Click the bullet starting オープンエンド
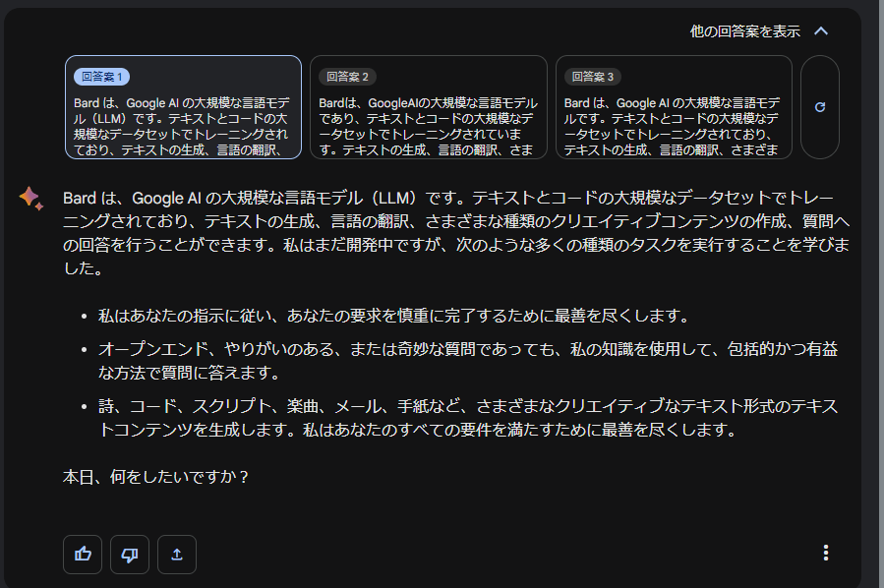 [x=468, y=361]
